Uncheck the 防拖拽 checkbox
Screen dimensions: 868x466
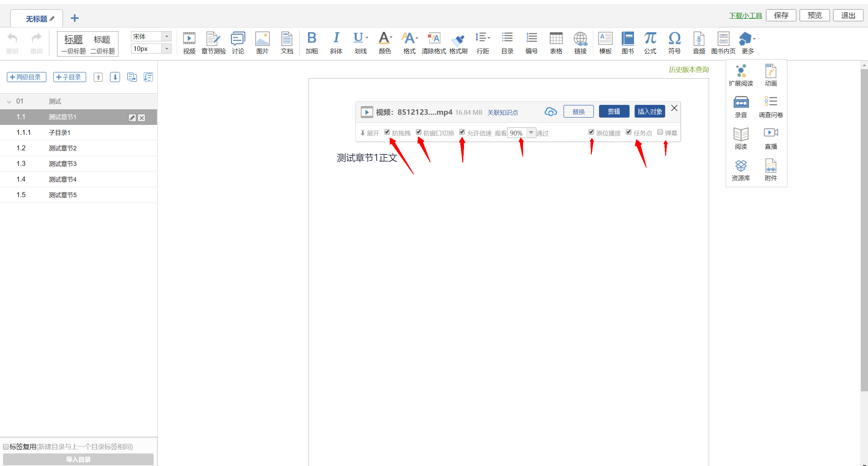tap(387, 132)
